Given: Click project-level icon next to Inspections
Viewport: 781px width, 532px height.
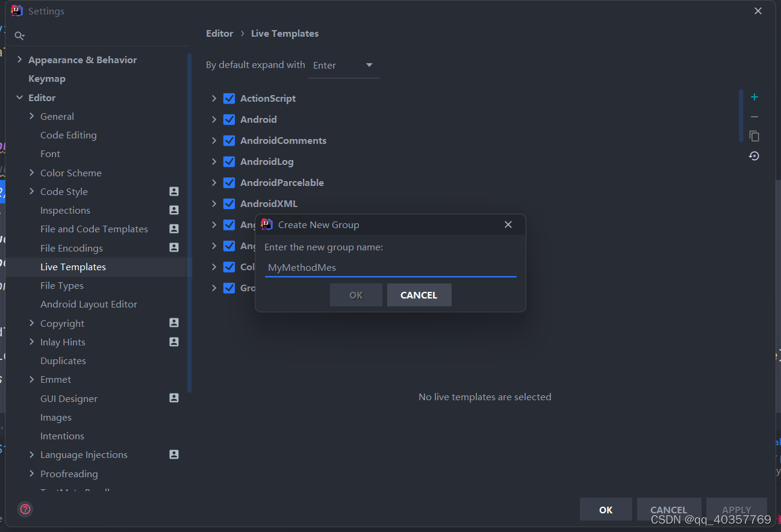Looking at the screenshot, I should pyautogui.click(x=174, y=210).
